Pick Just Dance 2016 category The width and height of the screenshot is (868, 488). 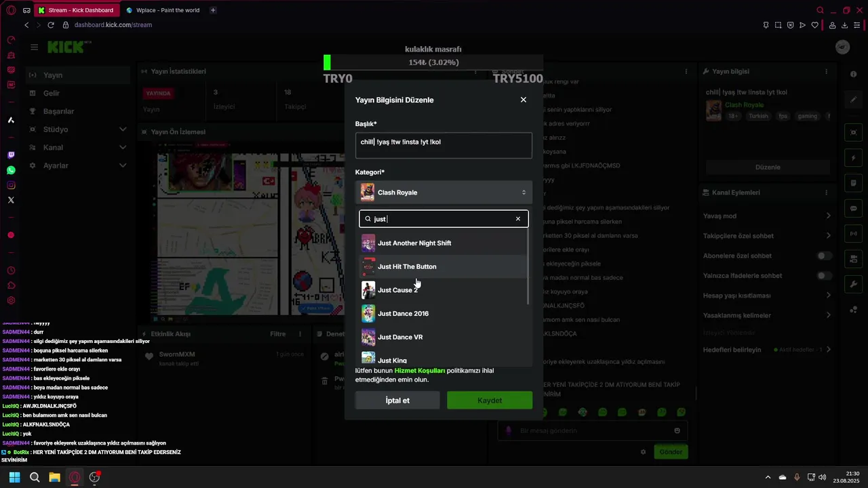443,314
